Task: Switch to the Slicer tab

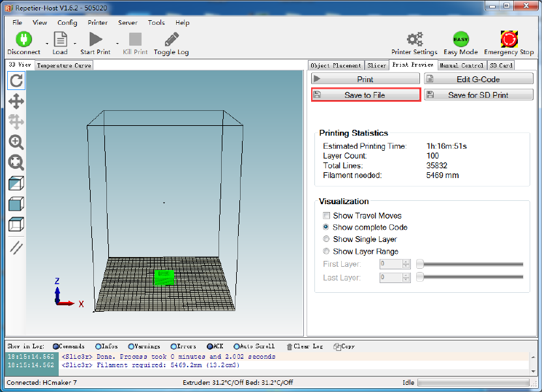Action: tap(376, 65)
